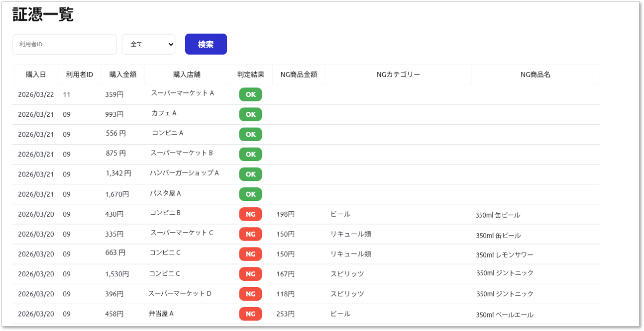The width and height of the screenshot is (644, 331).
Task: Click store name 弁当屋 A
Action: [161, 314]
